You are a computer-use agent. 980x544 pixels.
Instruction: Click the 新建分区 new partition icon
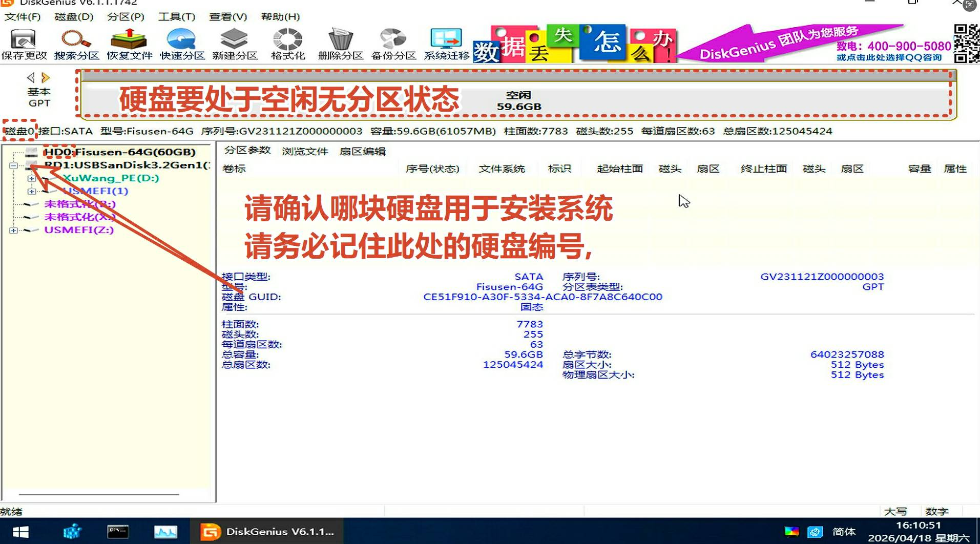tap(235, 44)
